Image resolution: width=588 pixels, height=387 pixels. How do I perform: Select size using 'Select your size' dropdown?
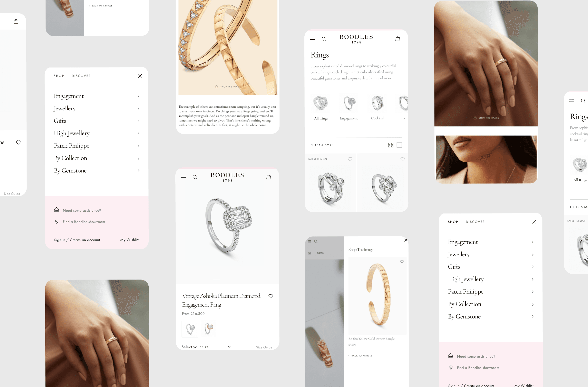[x=205, y=347]
